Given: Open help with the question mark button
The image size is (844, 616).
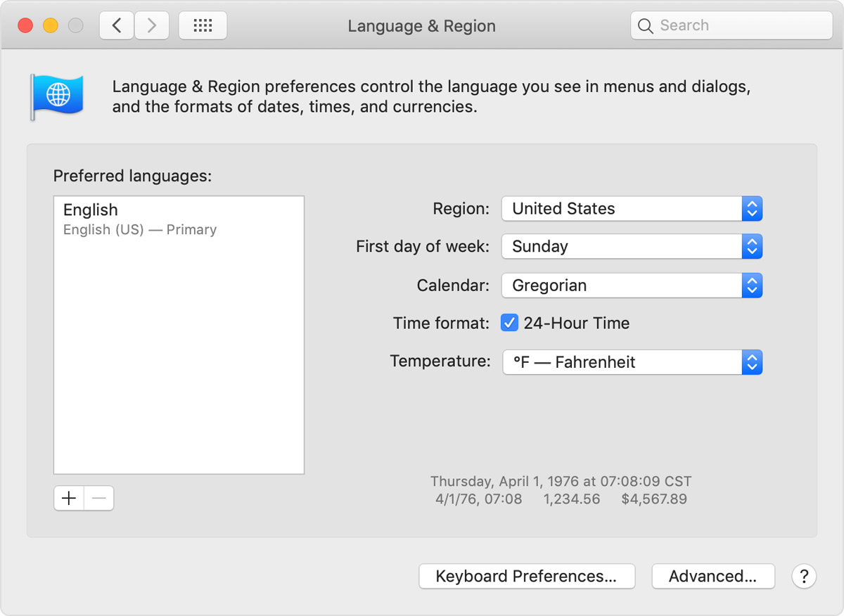Looking at the screenshot, I should click(804, 577).
